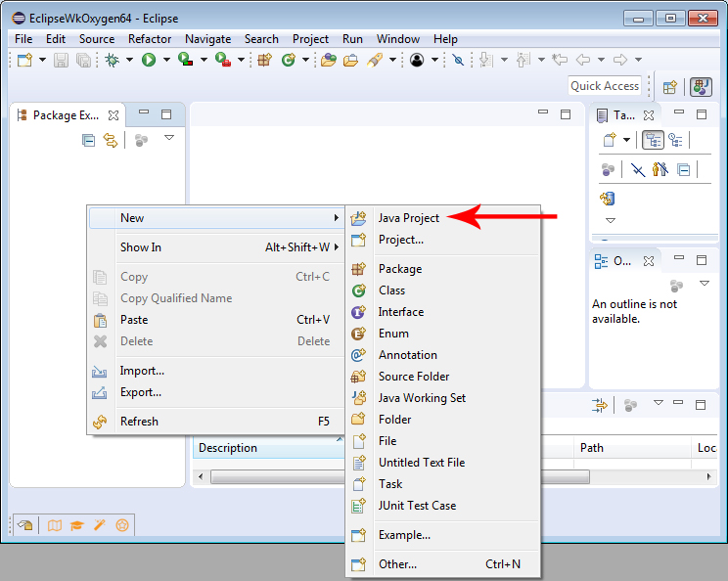Open Show In submenu

pyautogui.click(x=216, y=247)
